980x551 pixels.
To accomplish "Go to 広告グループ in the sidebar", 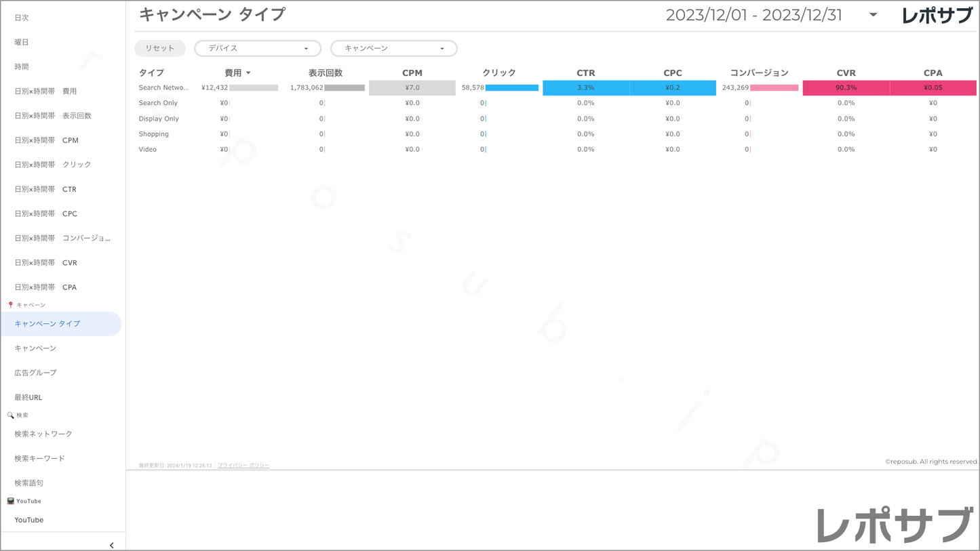I will (x=35, y=373).
